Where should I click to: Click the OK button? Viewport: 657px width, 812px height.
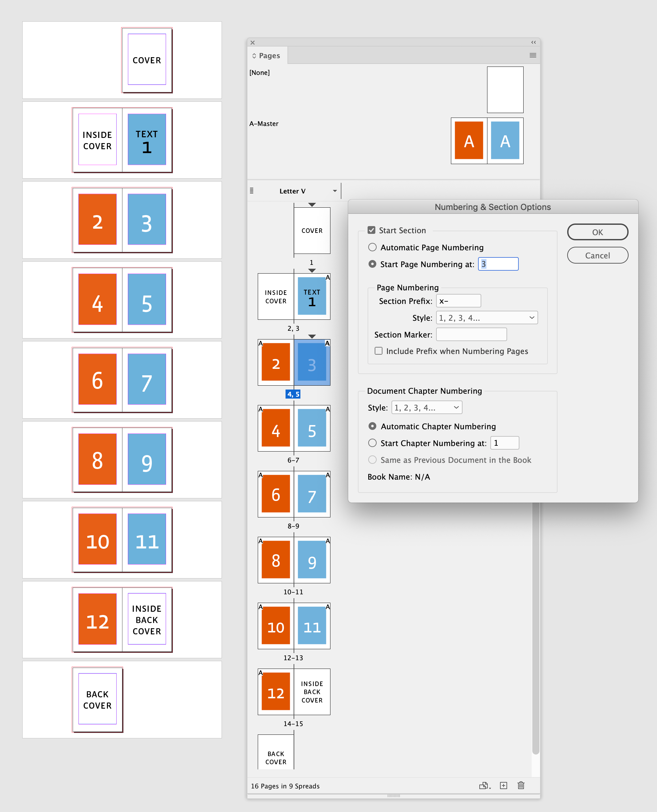(597, 232)
